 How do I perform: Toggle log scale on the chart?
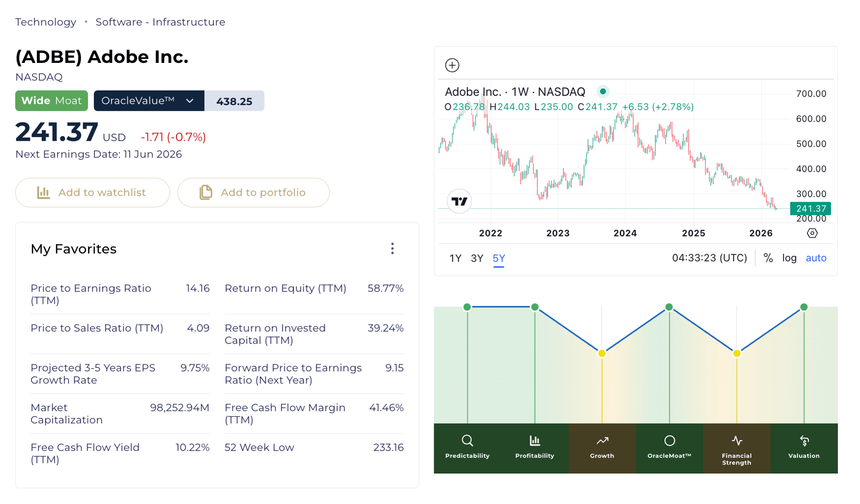tap(789, 258)
